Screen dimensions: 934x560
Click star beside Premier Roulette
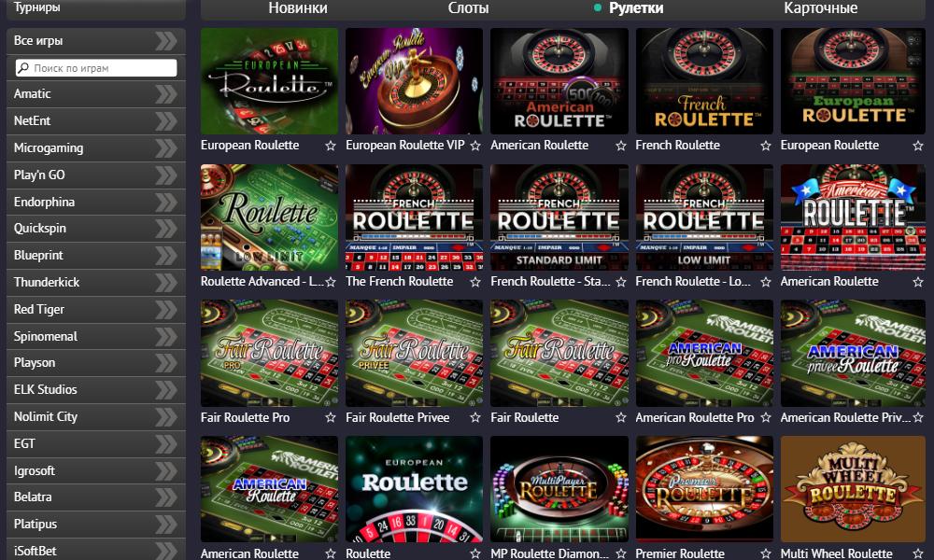tap(766, 554)
